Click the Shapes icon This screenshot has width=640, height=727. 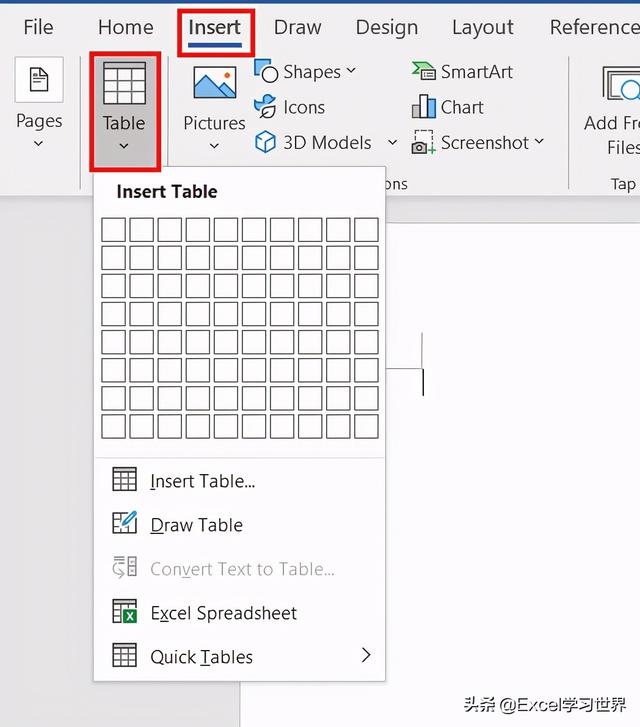[266, 72]
